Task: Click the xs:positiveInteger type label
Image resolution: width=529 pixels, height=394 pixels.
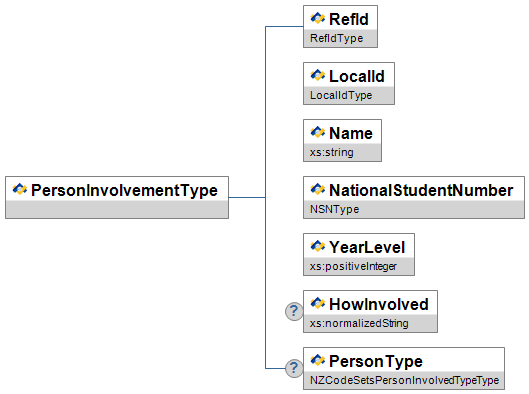Action: click(353, 266)
